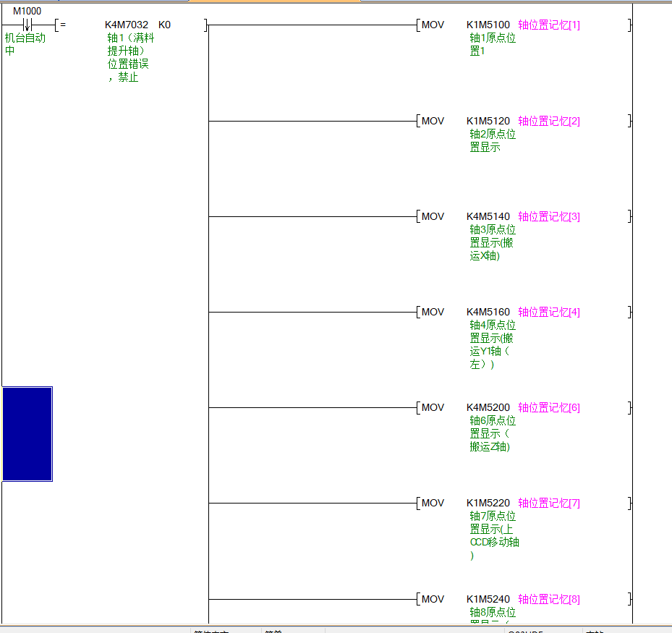The image size is (672, 633).
Task: Select MOV instruction for K1M5240
Action: tap(433, 599)
